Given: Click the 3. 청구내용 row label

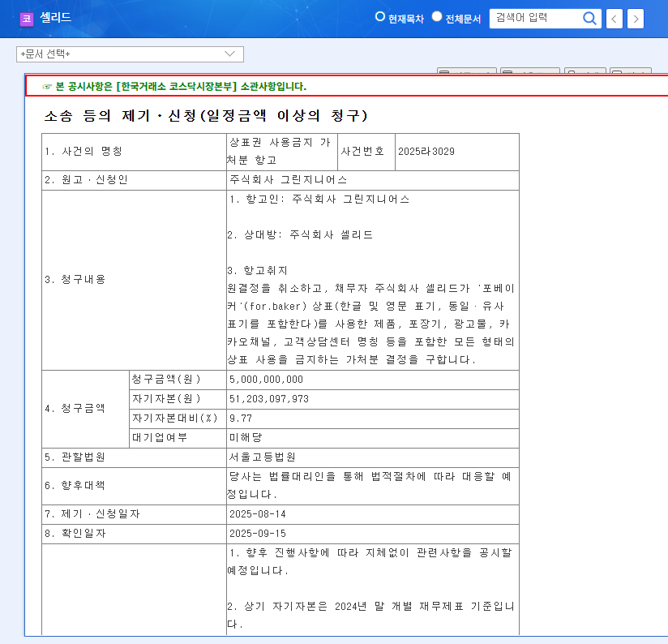Looking at the screenshot, I should 75,280.
